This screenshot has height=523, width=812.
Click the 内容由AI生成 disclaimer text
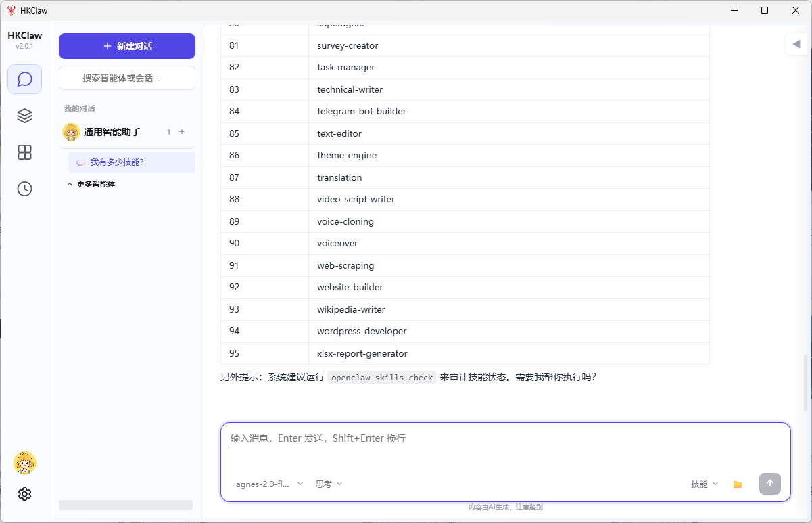pyautogui.click(x=506, y=507)
